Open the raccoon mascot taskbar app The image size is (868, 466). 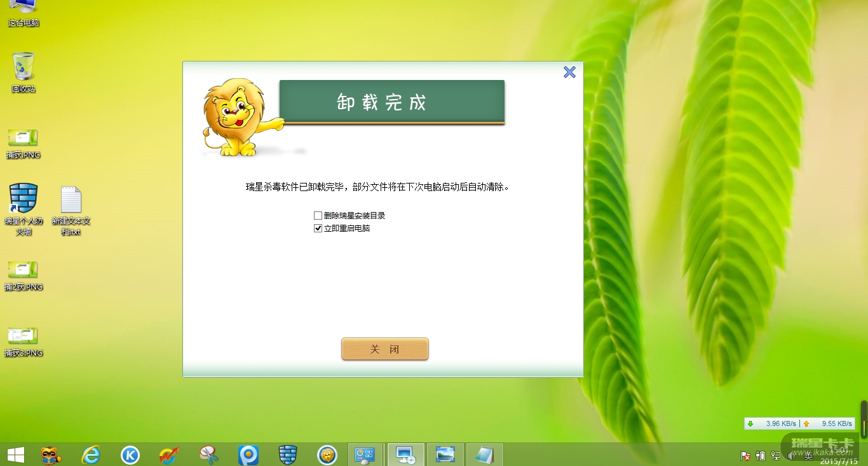(x=51, y=455)
